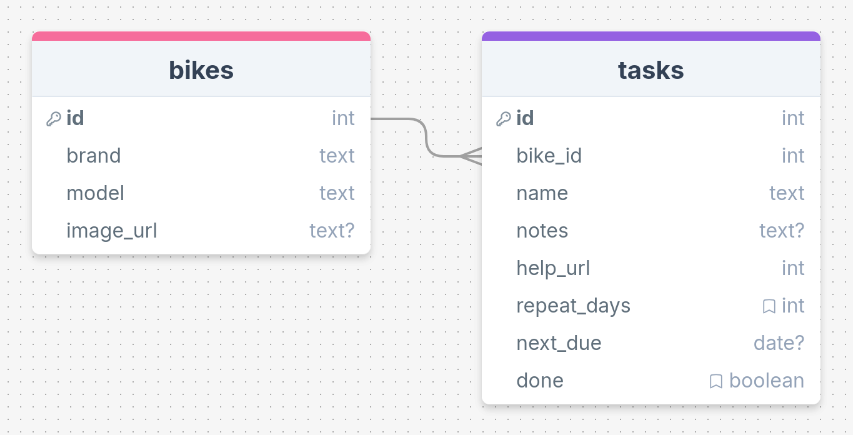
Task: Click the key icon beside tasks id
Action: tap(503, 119)
